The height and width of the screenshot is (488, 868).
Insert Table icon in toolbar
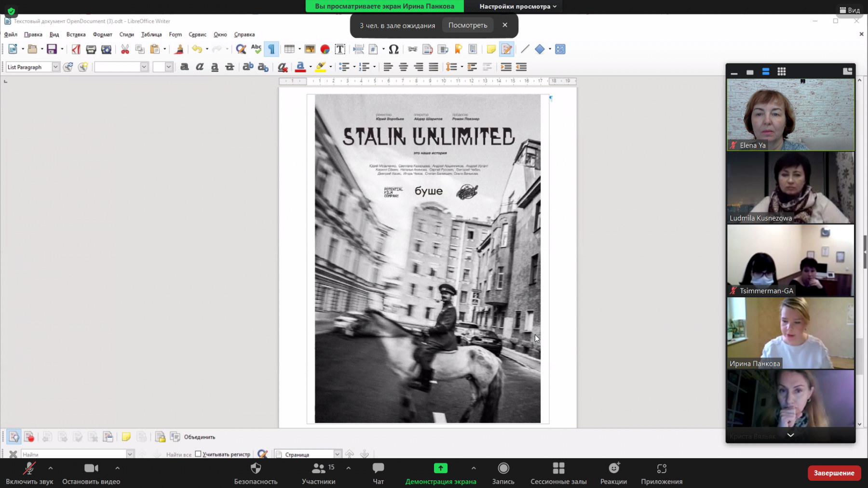coord(289,49)
